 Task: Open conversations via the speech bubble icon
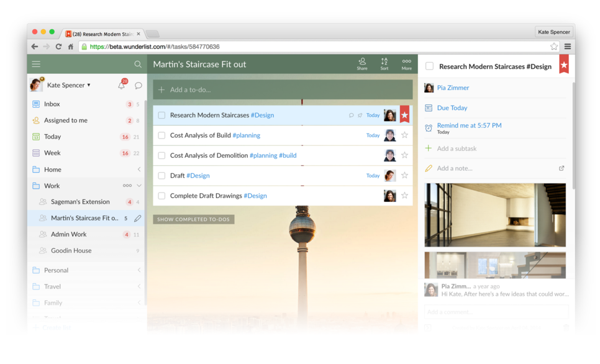click(x=138, y=84)
